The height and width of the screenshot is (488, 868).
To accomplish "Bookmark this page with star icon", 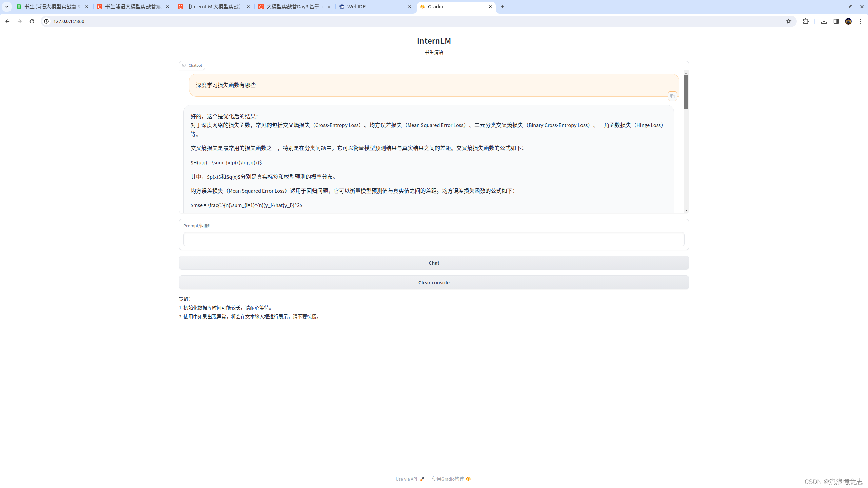I will point(789,21).
